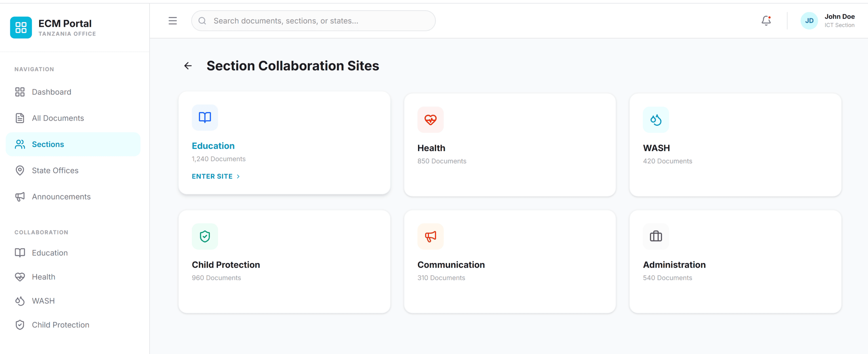Image resolution: width=868 pixels, height=354 pixels.
Task: Open the notifications bell
Action: tap(766, 21)
